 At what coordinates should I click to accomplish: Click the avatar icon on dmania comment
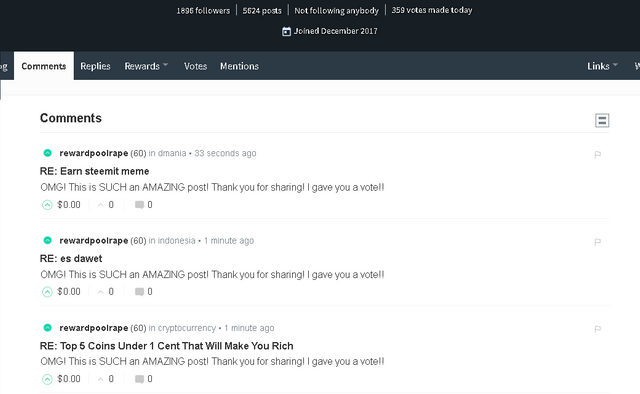(x=47, y=153)
